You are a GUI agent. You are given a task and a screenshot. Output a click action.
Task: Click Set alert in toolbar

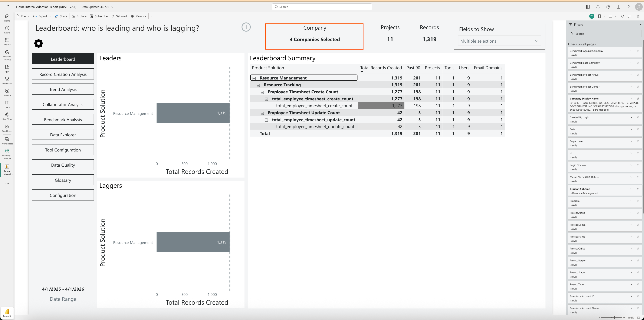pyautogui.click(x=119, y=16)
